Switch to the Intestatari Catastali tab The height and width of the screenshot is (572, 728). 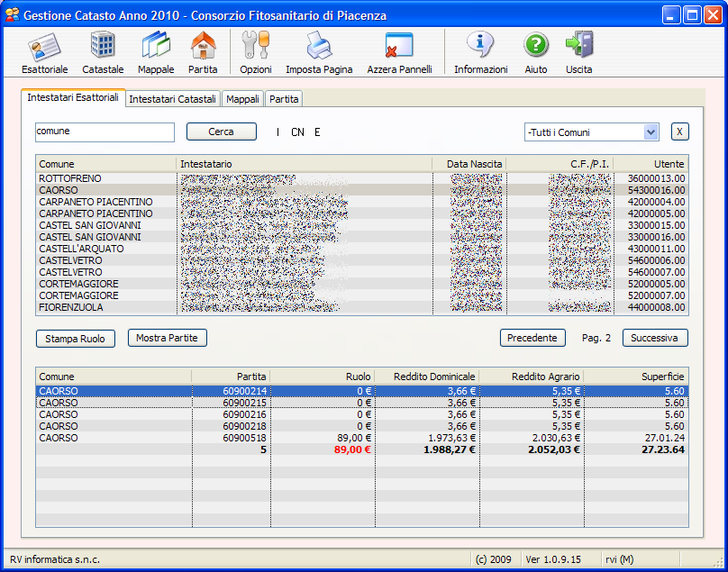coord(173,99)
